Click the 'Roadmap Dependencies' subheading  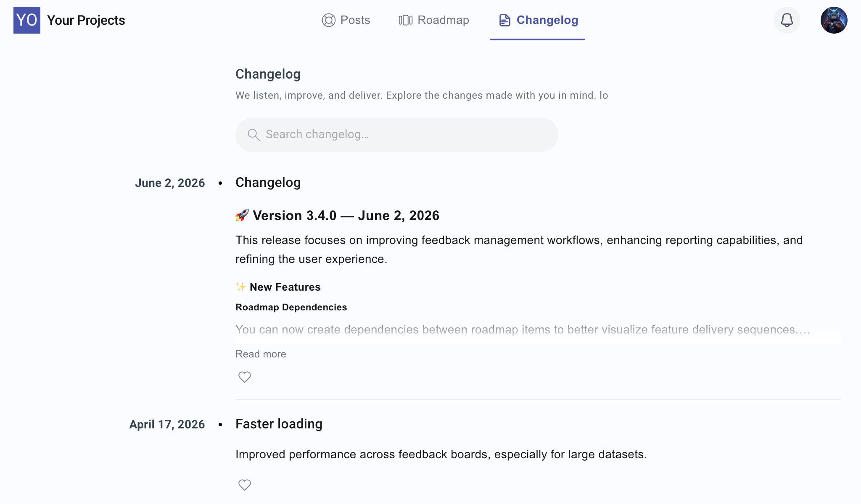[291, 307]
